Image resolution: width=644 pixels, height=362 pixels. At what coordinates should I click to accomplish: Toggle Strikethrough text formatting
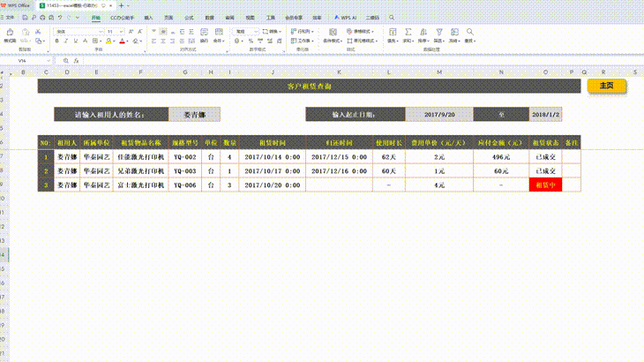tap(85, 41)
